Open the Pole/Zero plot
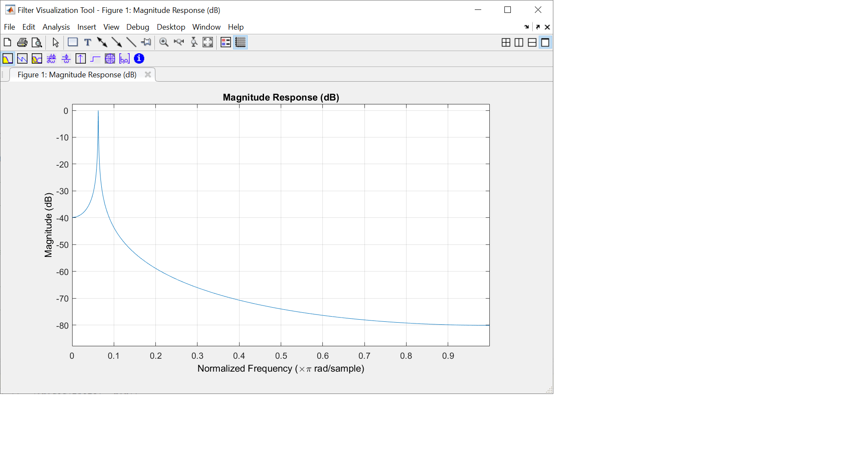 click(110, 58)
